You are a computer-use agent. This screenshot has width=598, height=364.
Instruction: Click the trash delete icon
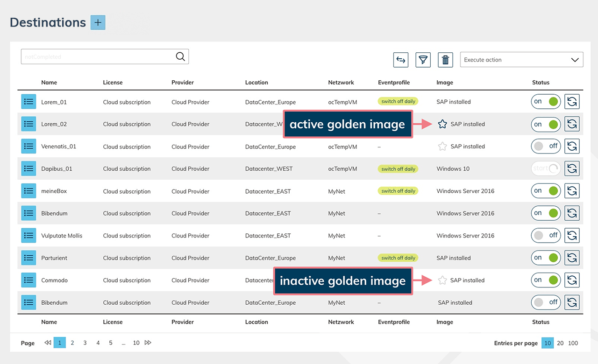click(x=445, y=60)
